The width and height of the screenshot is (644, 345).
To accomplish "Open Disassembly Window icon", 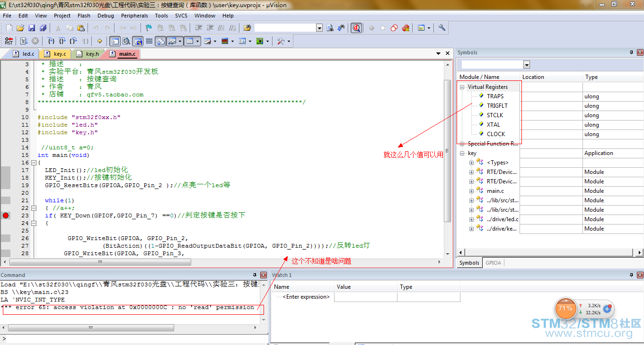I will (126, 41).
